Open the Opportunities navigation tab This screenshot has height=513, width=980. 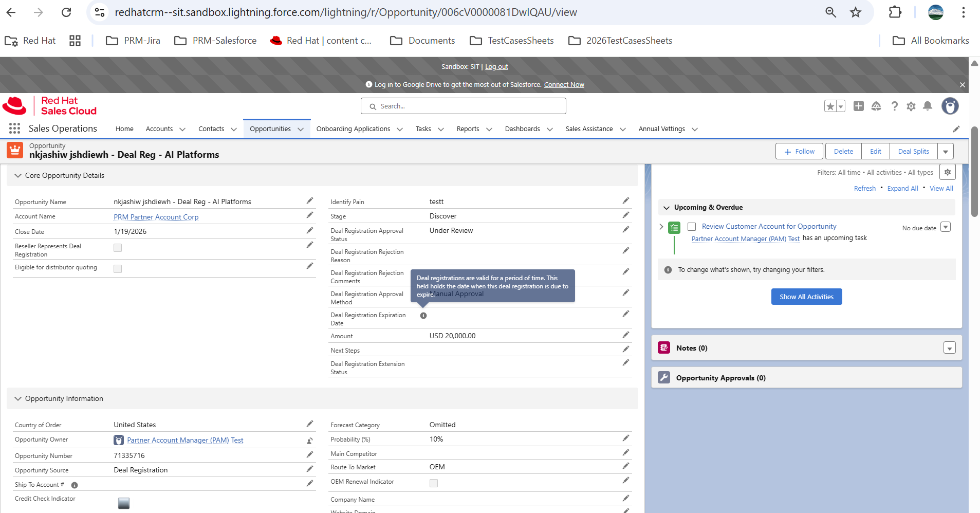(x=270, y=129)
